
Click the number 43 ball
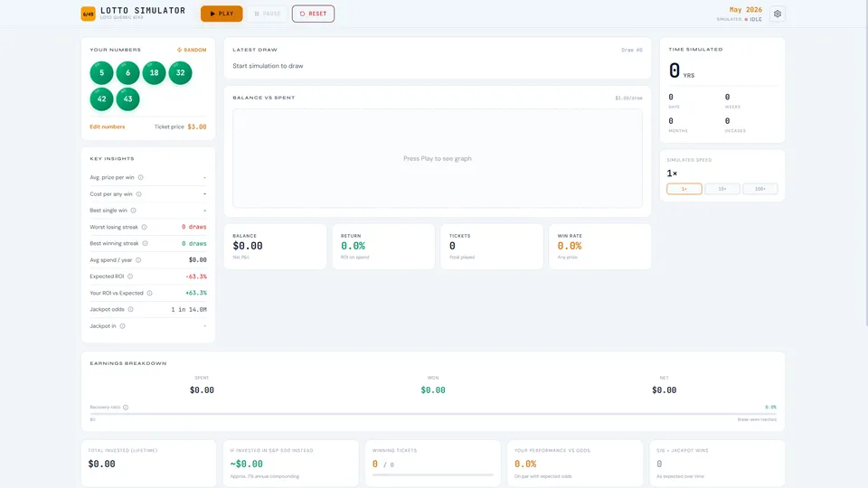(127, 99)
